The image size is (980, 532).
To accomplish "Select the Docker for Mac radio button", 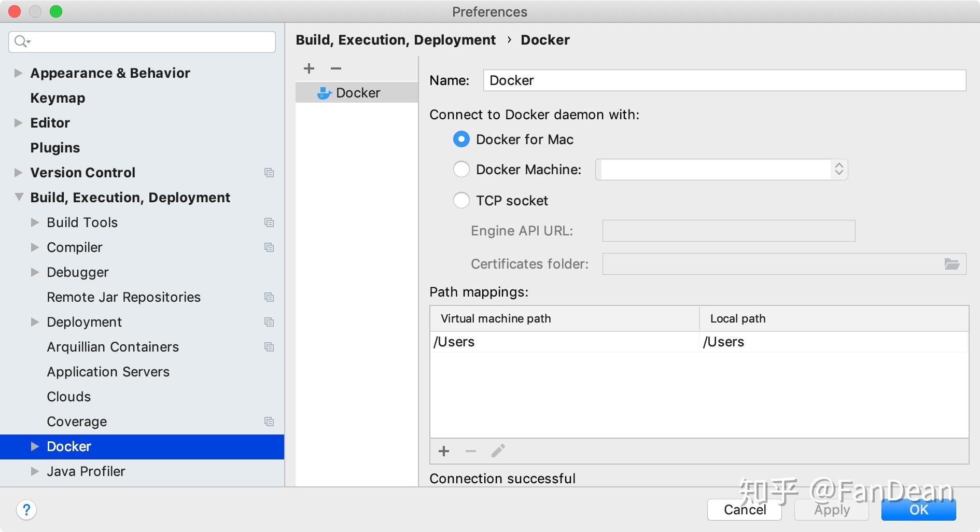I will pyautogui.click(x=461, y=139).
